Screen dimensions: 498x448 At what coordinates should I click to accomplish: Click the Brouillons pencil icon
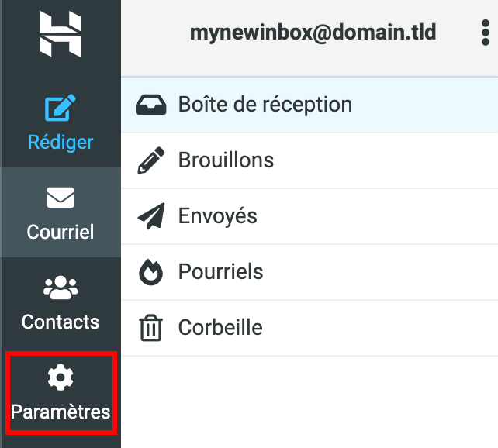151,160
